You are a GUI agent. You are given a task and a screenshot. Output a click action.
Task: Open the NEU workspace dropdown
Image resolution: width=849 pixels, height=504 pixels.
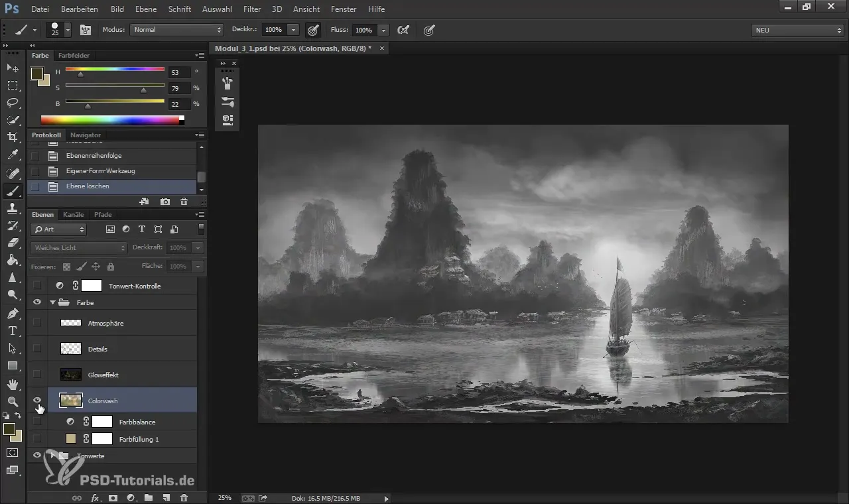tap(797, 30)
